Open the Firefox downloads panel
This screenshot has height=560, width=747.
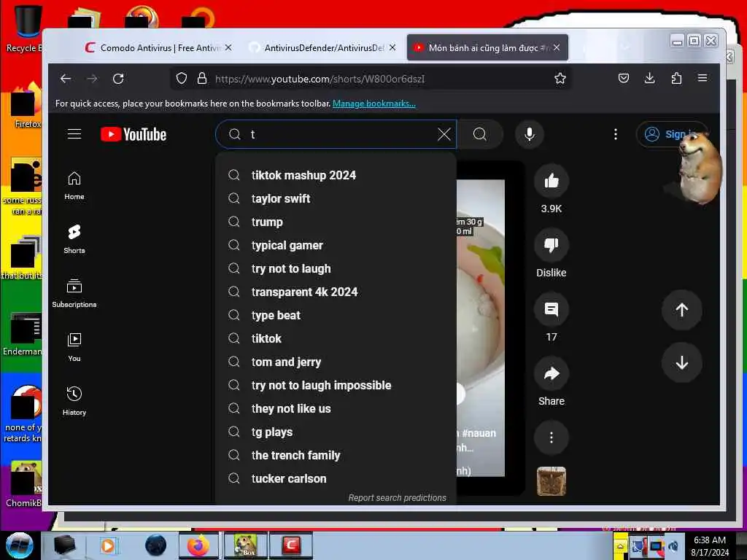[x=649, y=79]
